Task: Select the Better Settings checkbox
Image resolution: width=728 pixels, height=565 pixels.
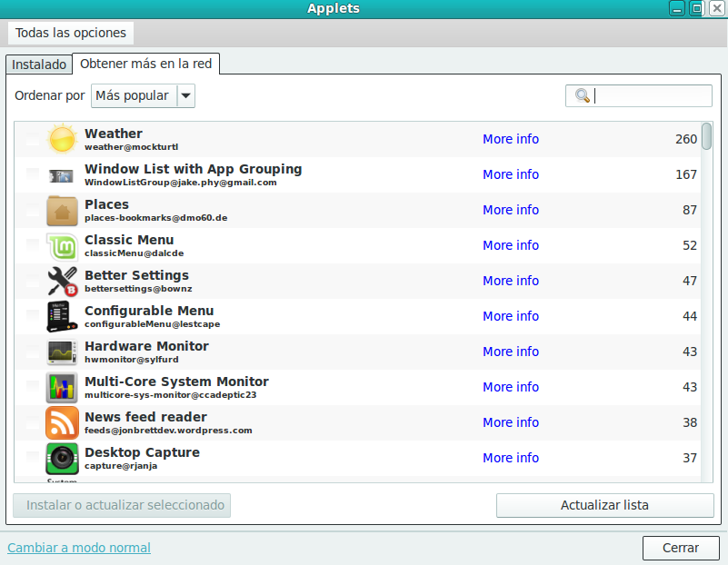Action: click(33, 281)
